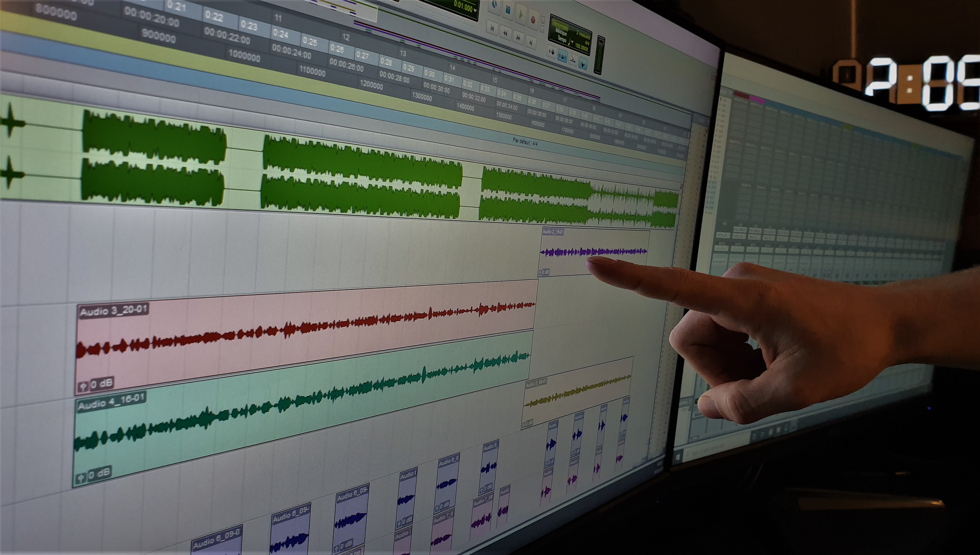The image size is (980, 555).
Task: Arm recording with the red Record button
Action: [533, 20]
